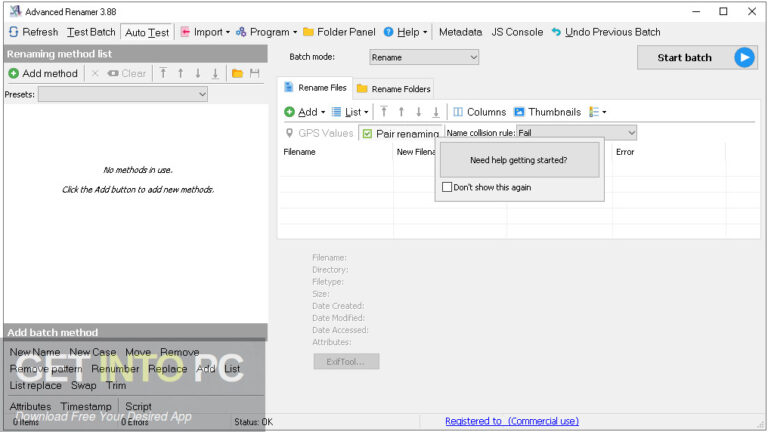Image resolution: width=768 pixels, height=432 pixels.
Task: Open the List dropdown menu
Action: [350, 112]
